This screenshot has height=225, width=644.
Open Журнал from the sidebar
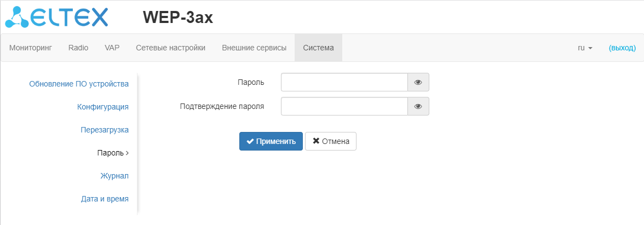pos(114,176)
